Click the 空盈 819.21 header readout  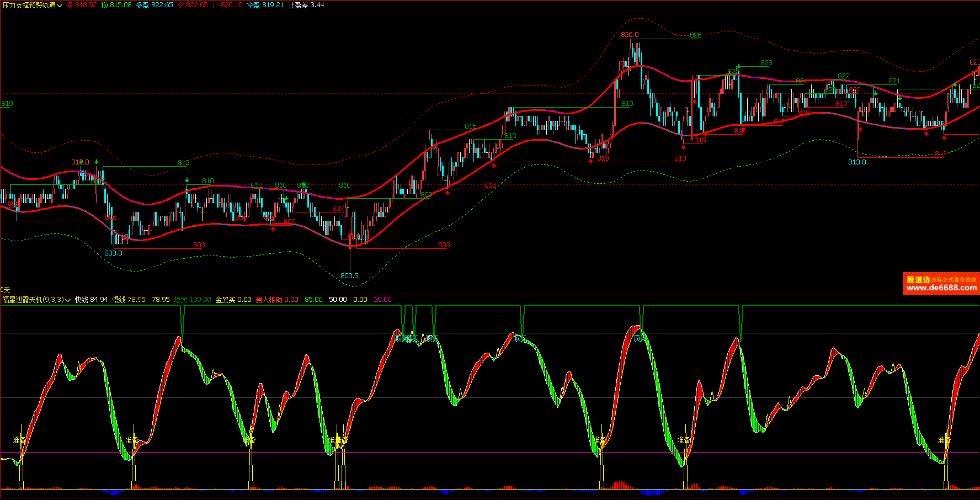265,5
